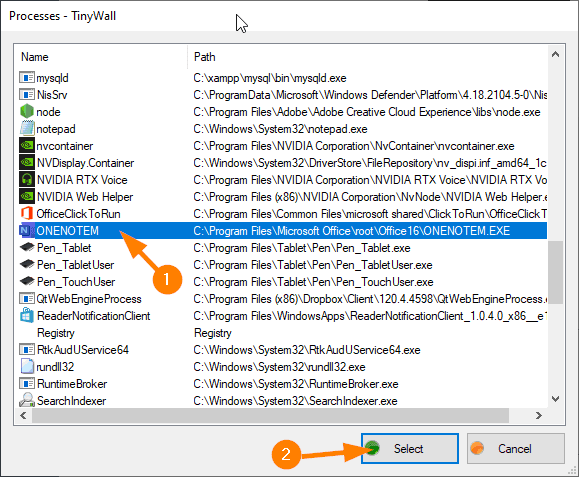This screenshot has height=477, width=579.
Task: Click the NisSrv process icon
Action: 27,95
